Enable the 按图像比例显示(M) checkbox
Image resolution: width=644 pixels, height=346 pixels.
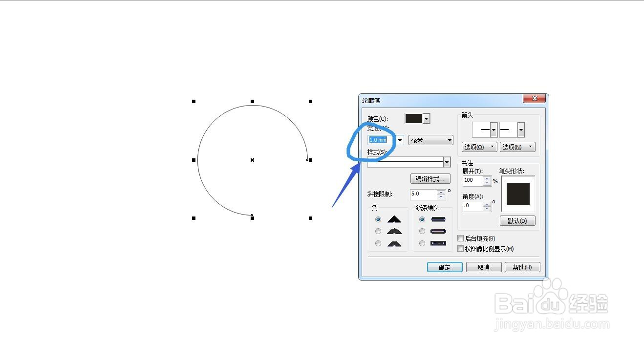coord(461,248)
